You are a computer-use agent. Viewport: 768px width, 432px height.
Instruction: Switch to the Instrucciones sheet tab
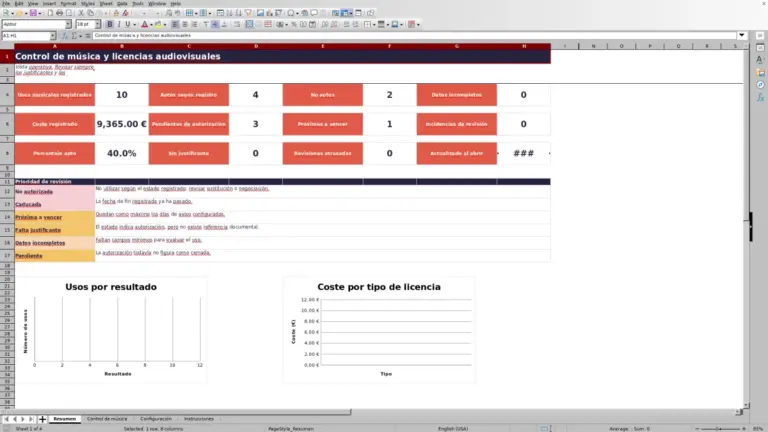tap(199, 419)
